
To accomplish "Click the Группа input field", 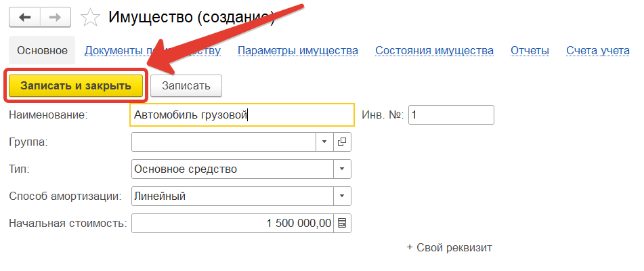I will pos(223,142).
